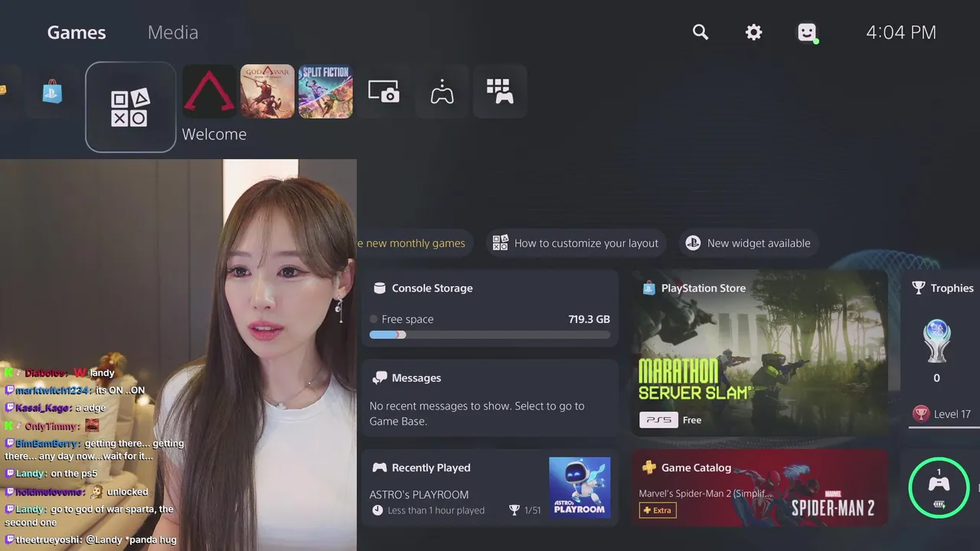Screen dimensions: 980x551
Task: Open the search magnifier icon
Action: [701, 32]
